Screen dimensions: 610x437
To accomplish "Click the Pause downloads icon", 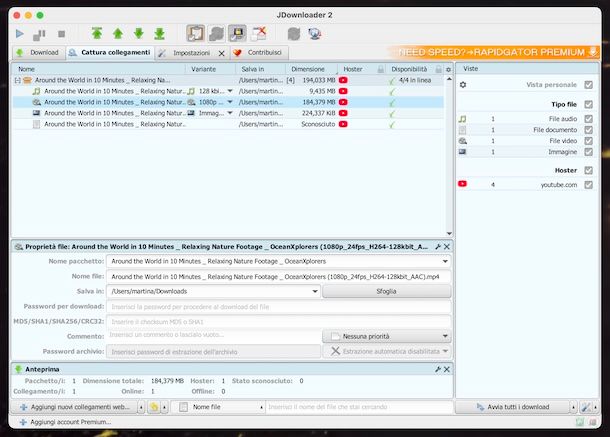I will click(x=40, y=33).
